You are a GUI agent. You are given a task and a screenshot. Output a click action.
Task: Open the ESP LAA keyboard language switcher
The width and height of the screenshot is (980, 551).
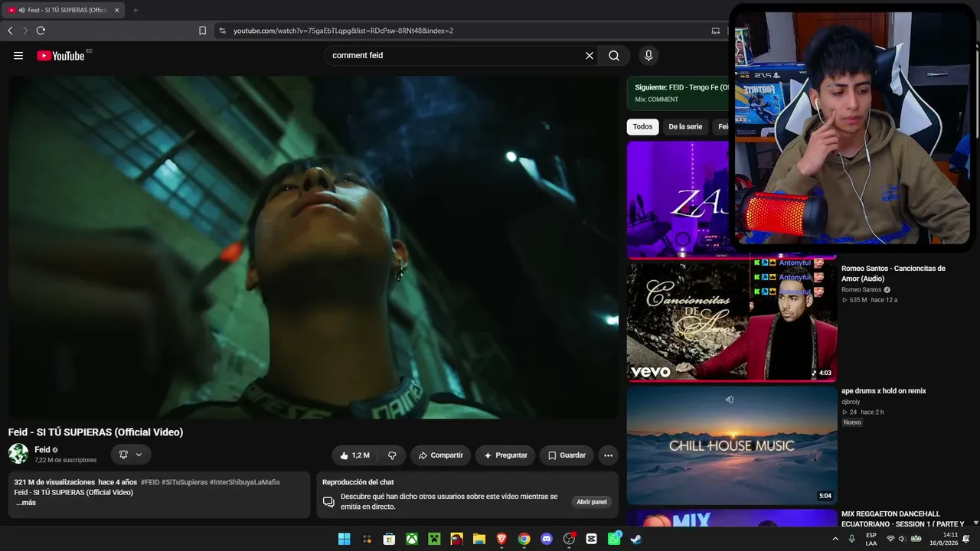click(x=871, y=539)
